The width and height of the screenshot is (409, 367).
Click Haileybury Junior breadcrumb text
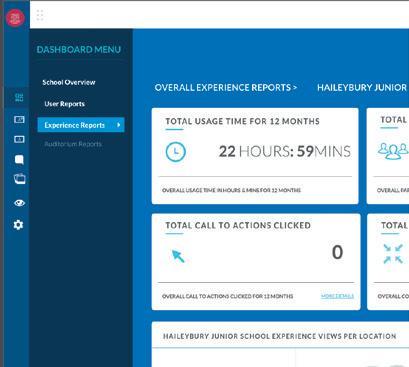coord(362,88)
